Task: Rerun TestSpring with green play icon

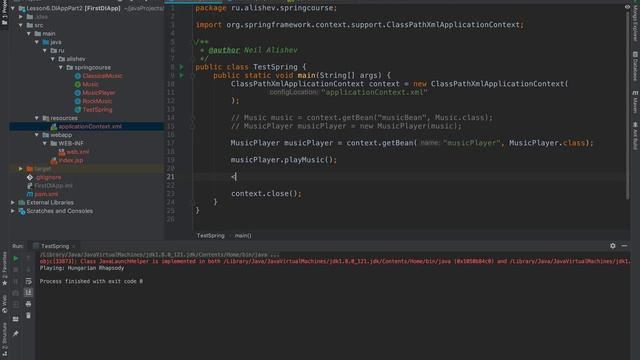Action: click(x=16, y=258)
